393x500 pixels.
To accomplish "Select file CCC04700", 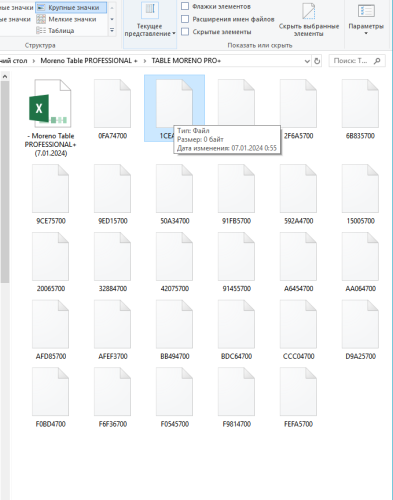I will click(x=298, y=330).
